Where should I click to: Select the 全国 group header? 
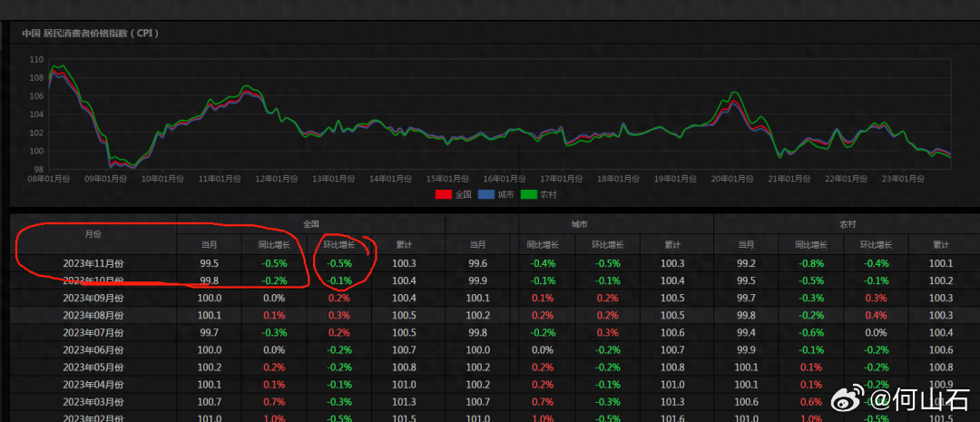311,223
